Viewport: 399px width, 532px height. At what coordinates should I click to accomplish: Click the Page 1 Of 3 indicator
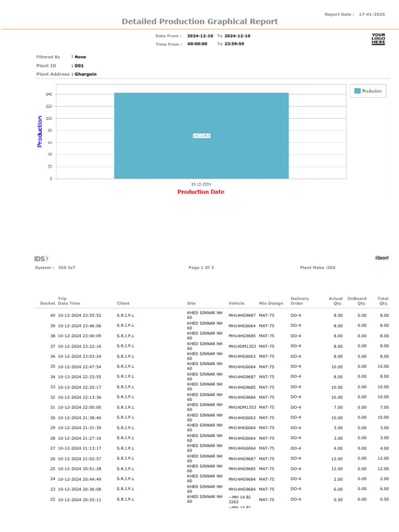tap(201, 268)
